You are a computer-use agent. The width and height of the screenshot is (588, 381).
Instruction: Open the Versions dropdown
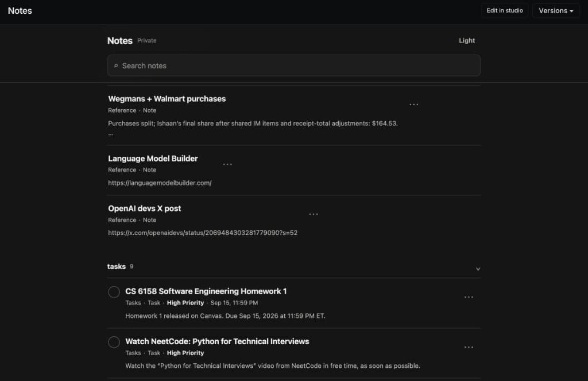556,10
